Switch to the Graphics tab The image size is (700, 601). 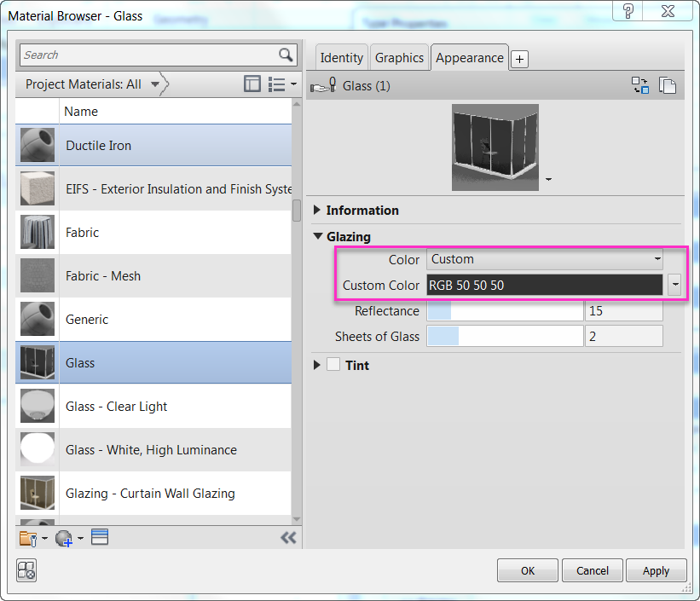(x=399, y=58)
